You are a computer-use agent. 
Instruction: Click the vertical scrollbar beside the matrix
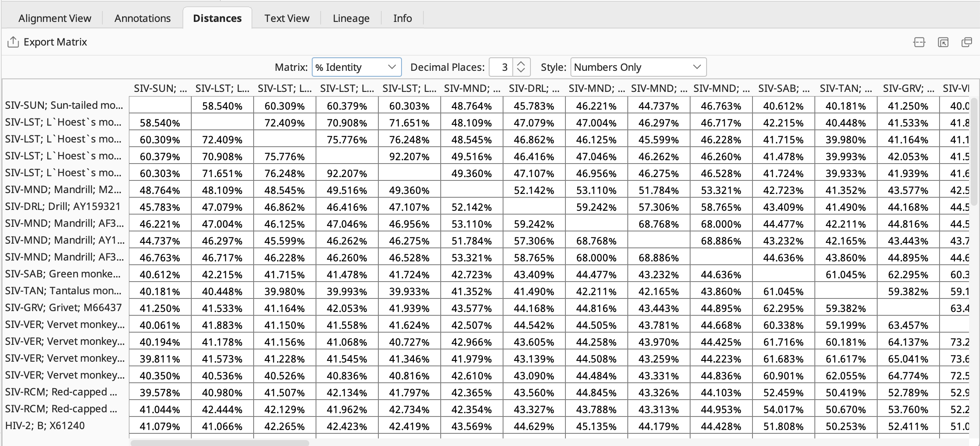tap(973, 152)
